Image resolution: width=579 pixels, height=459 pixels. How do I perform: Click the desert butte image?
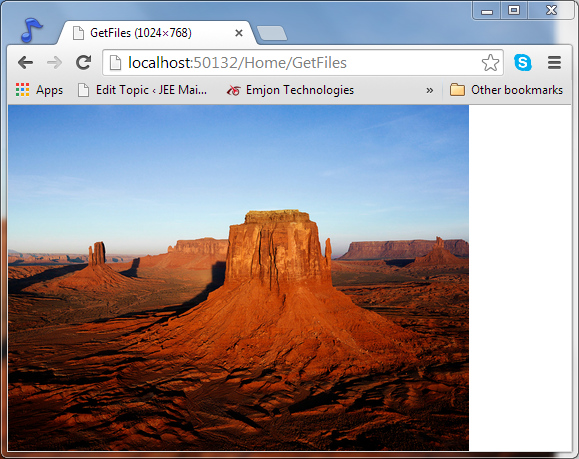point(239,278)
